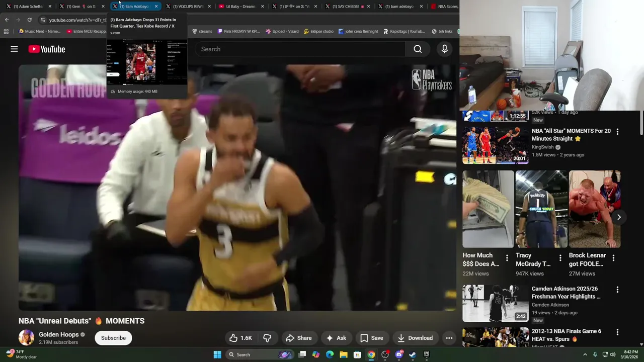Open Discord from the taskbar
Viewport: 644px width, 362px height.
tap(399, 354)
